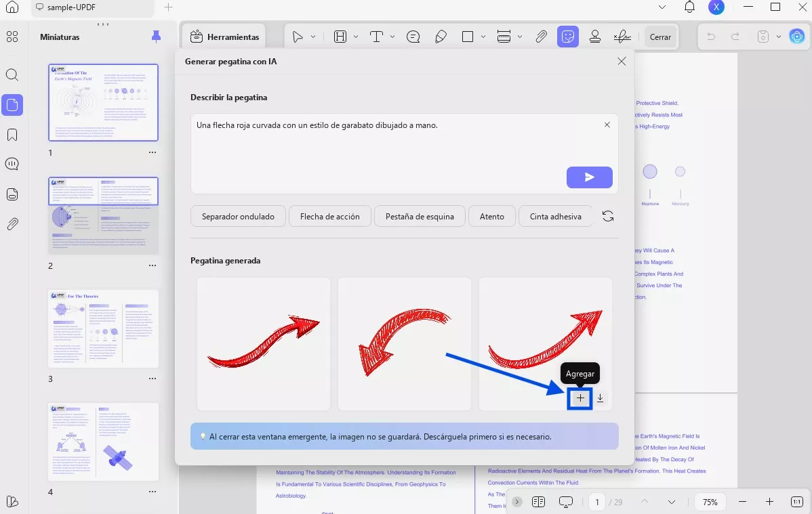The height and width of the screenshot is (514, 812).
Task: Expand the shape tool dropdown arrow
Action: click(483, 37)
